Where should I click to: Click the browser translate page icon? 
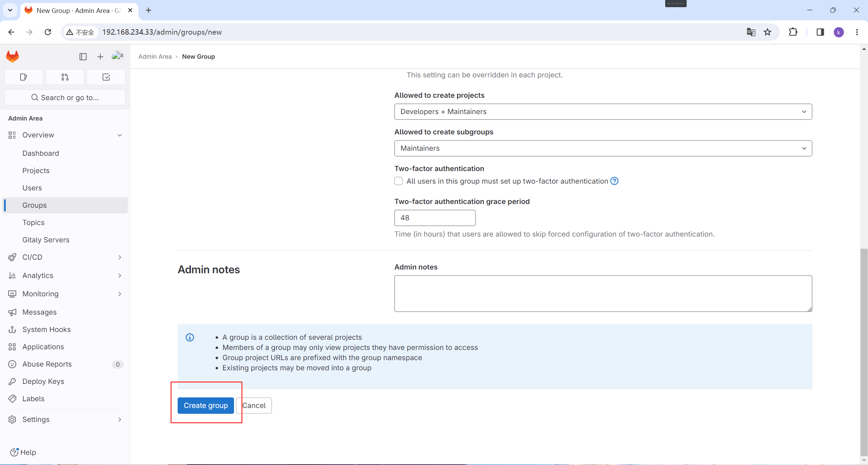[751, 32]
